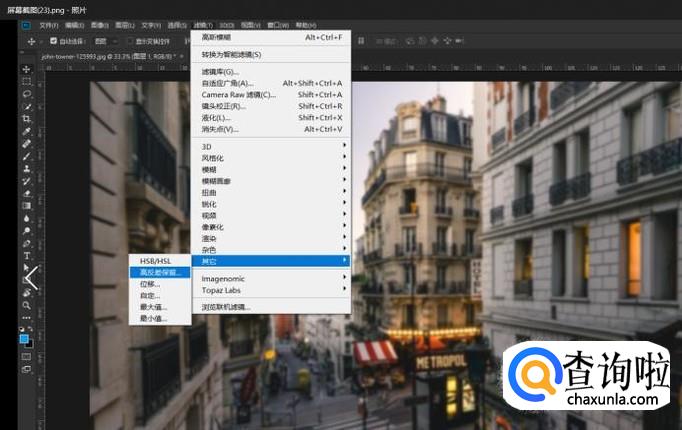Image resolution: width=682 pixels, height=430 pixels.
Task: Click the blue foreground color swatch
Action: [x=24, y=339]
